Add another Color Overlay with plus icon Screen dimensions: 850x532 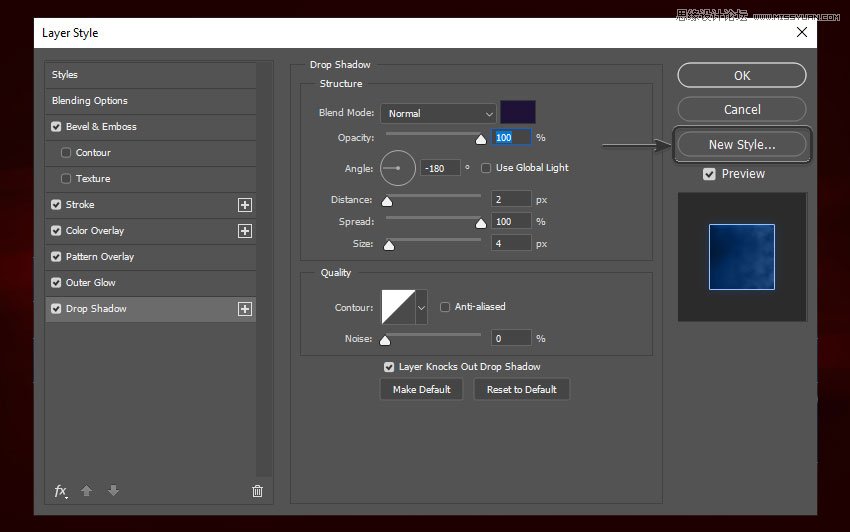pyautogui.click(x=244, y=231)
